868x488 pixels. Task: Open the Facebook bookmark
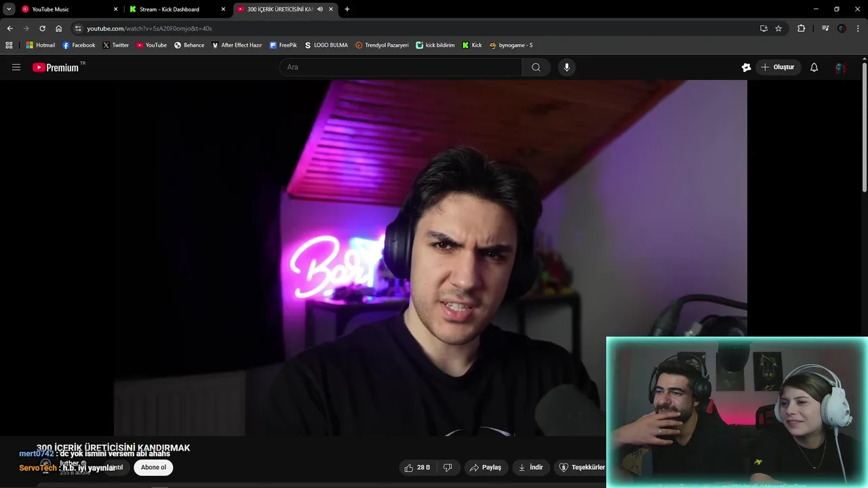[79, 45]
